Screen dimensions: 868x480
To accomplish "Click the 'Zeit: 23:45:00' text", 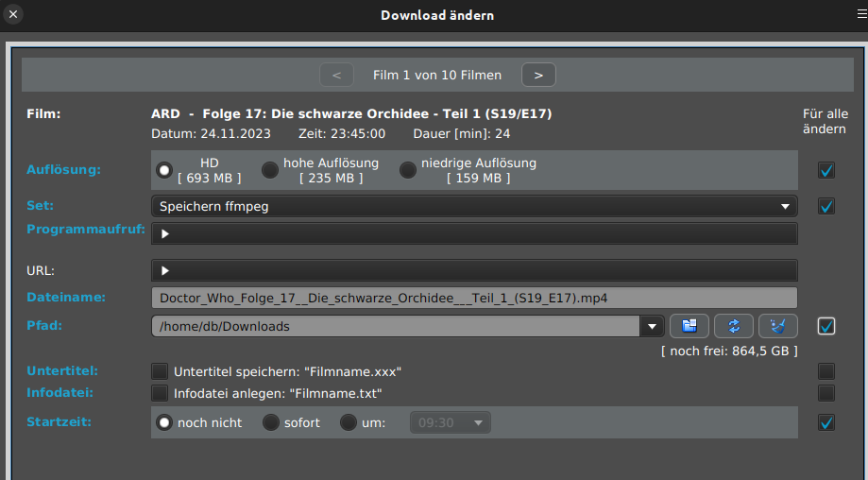I will coord(342,133).
